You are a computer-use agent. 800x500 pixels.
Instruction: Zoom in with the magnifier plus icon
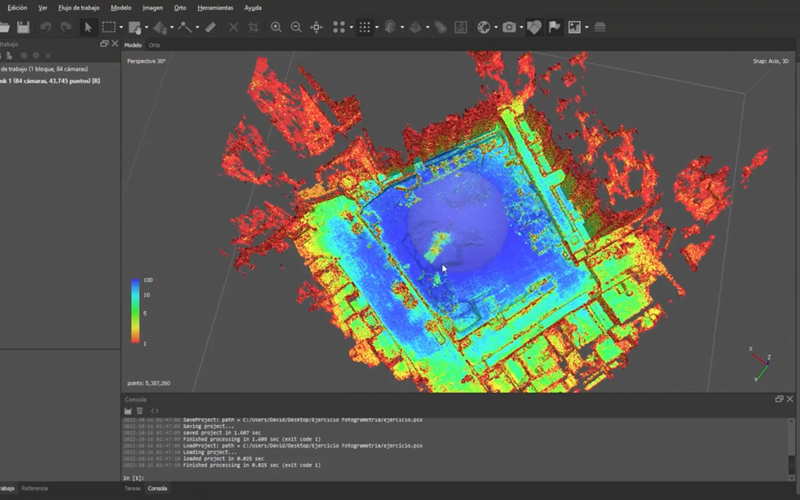[x=276, y=27]
